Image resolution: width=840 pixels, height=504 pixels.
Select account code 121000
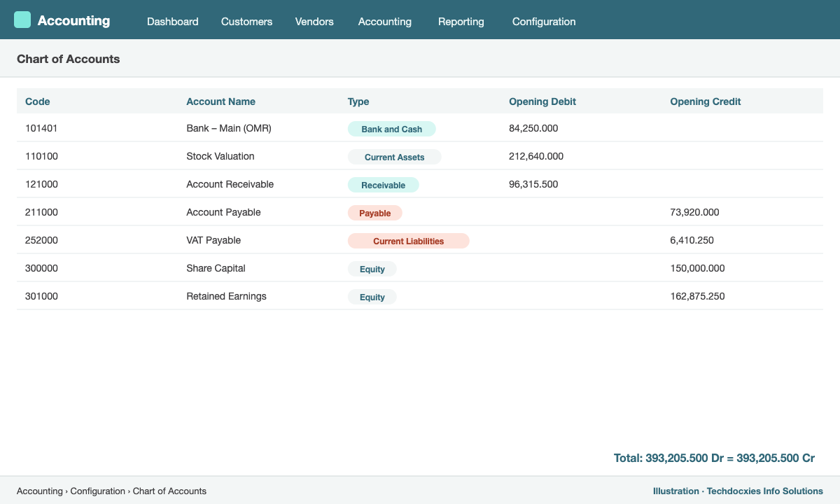(41, 184)
